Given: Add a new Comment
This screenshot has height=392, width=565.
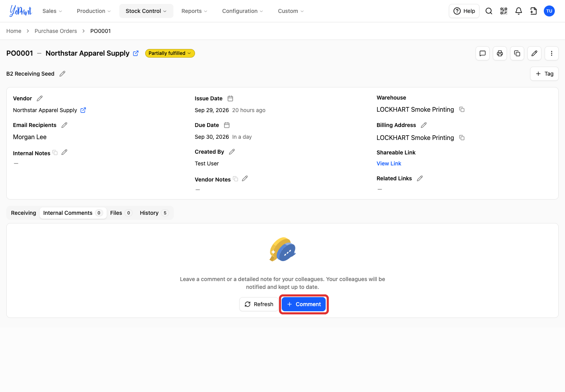Looking at the screenshot, I should [x=304, y=304].
